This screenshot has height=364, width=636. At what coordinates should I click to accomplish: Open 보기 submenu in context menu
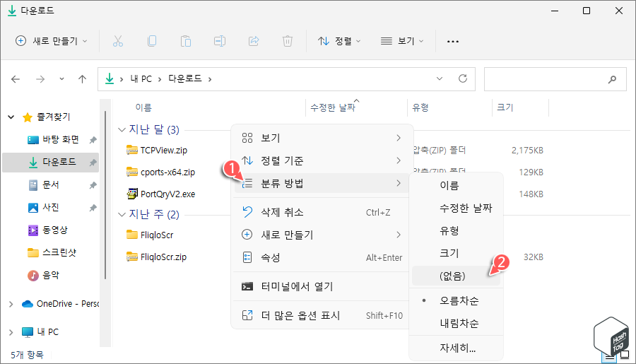point(322,138)
